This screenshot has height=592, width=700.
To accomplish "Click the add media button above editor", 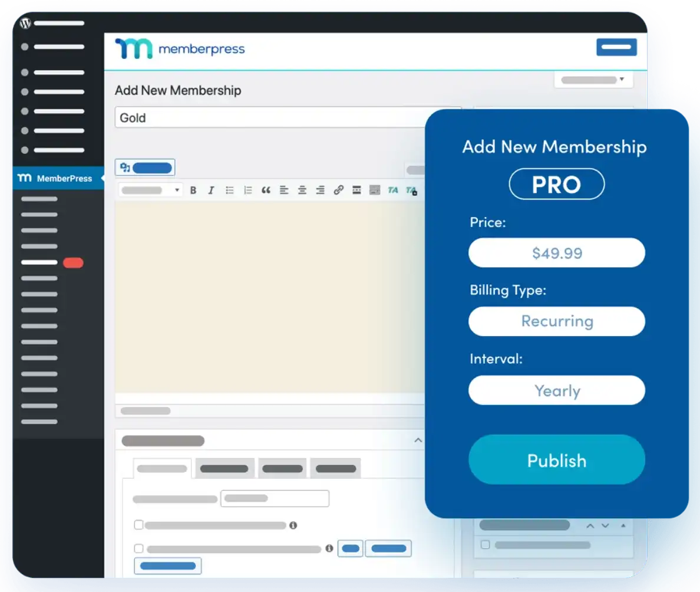I will [145, 167].
